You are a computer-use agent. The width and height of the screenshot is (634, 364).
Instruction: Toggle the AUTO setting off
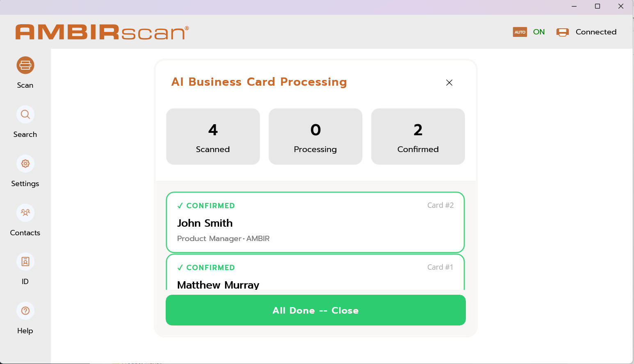(520, 32)
